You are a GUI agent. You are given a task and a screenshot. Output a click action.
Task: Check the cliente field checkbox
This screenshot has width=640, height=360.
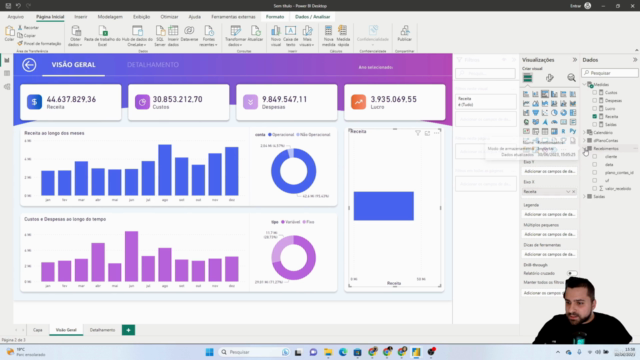point(595,157)
